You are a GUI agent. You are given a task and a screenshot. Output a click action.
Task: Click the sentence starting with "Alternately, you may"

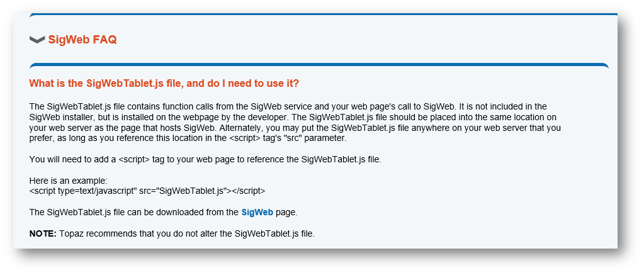(353, 128)
